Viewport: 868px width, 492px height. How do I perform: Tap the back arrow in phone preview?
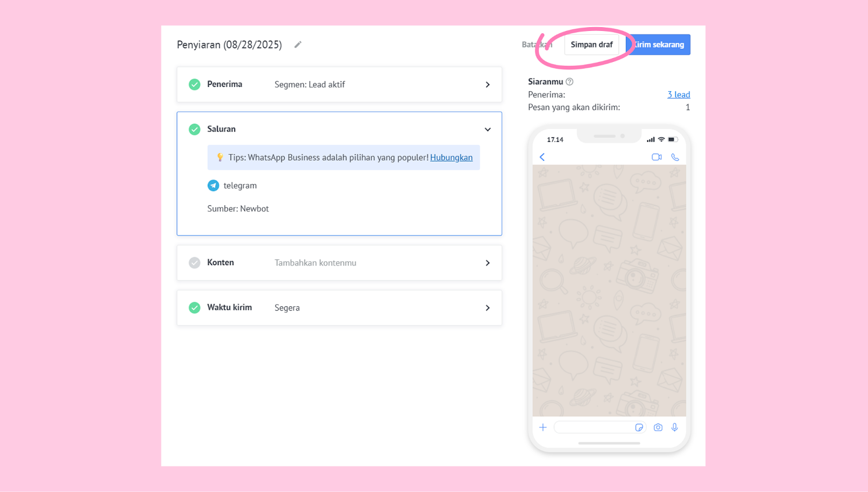pos(542,157)
